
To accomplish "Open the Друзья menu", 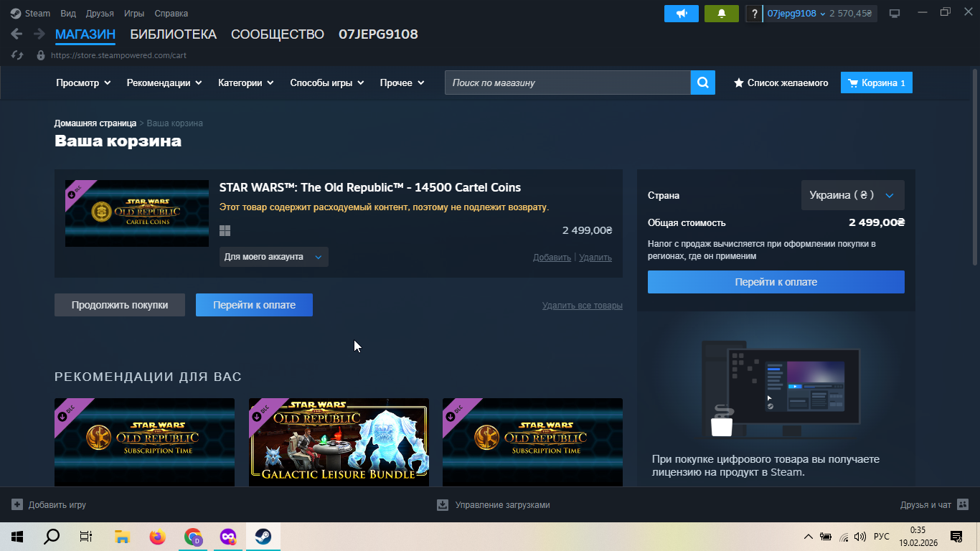I will coord(100,14).
